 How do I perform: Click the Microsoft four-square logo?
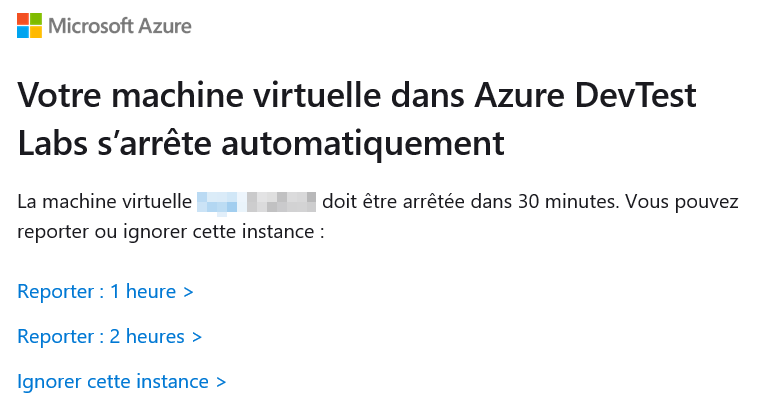coord(30,25)
